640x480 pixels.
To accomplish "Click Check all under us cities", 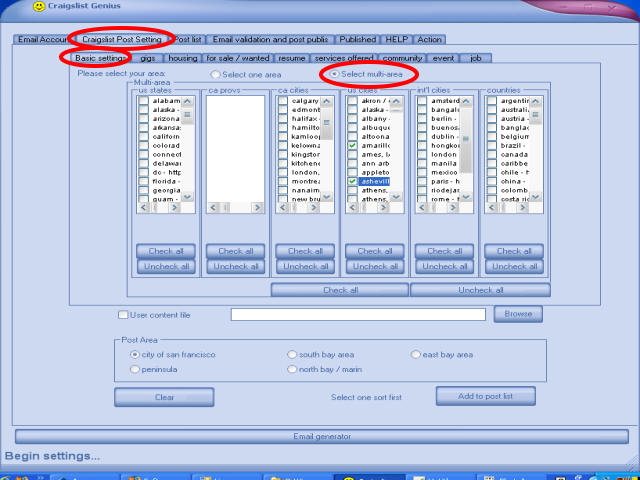I will click(375, 251).
